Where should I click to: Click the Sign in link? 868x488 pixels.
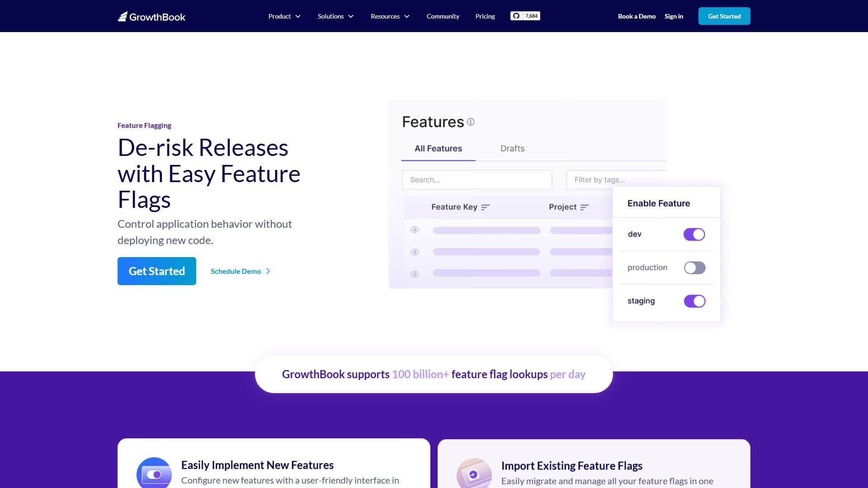pyautogui.click(x=674, y=16)
